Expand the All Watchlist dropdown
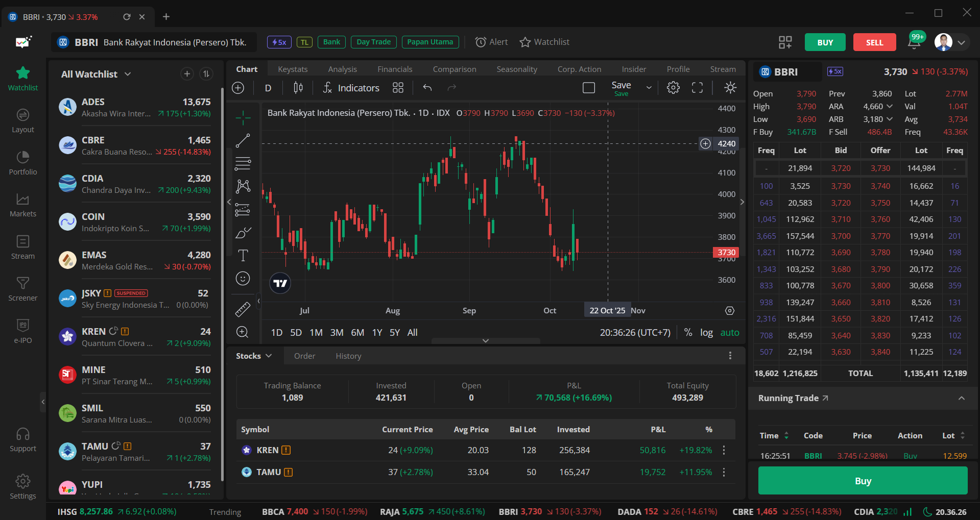The image size is (980, 520). [x=128, y=74]
